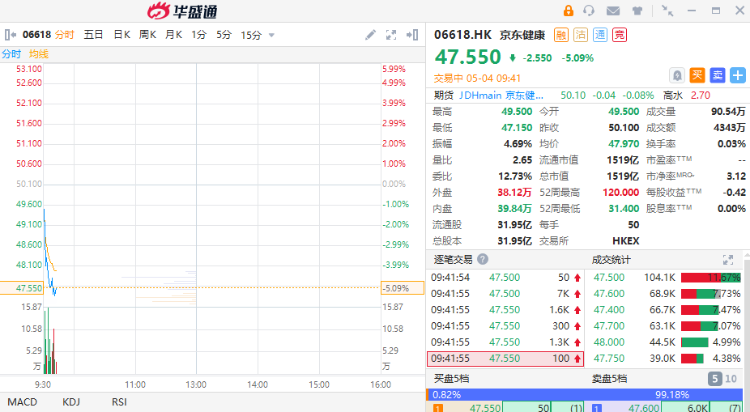
Task: Click the 沽 short-selling badge
Action: 581,35
